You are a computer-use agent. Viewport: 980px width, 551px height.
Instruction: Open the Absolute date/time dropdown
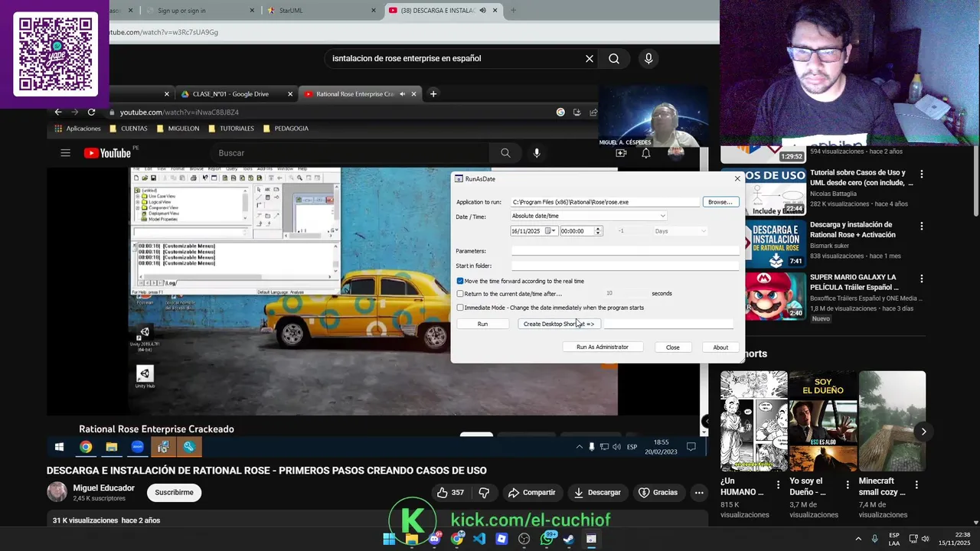(x=588, y=216)
